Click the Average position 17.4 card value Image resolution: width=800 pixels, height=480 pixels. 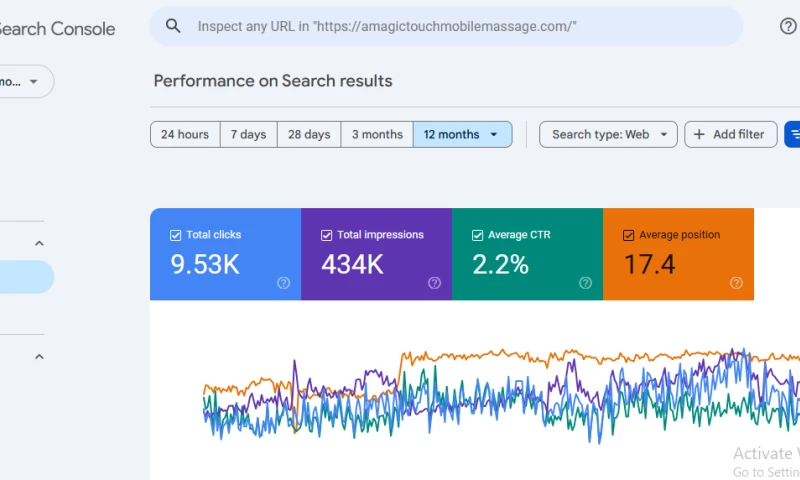[x=649, y=265]
